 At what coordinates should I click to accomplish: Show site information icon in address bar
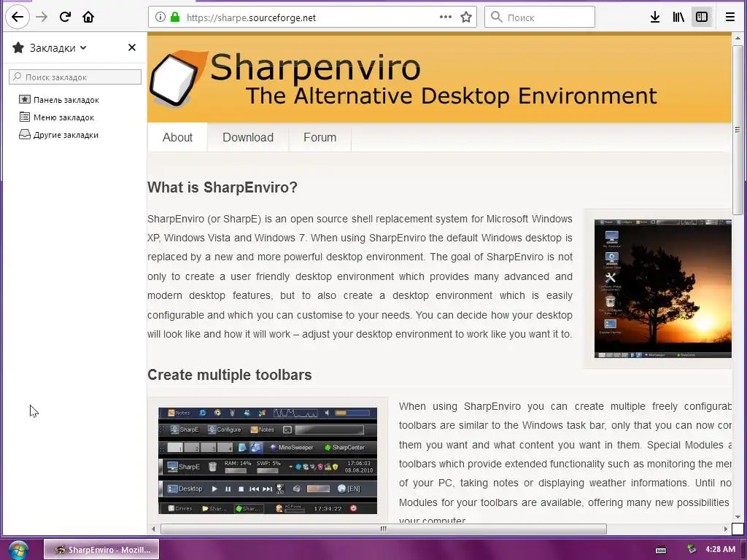pyautogui.click(x=160, y=17)
